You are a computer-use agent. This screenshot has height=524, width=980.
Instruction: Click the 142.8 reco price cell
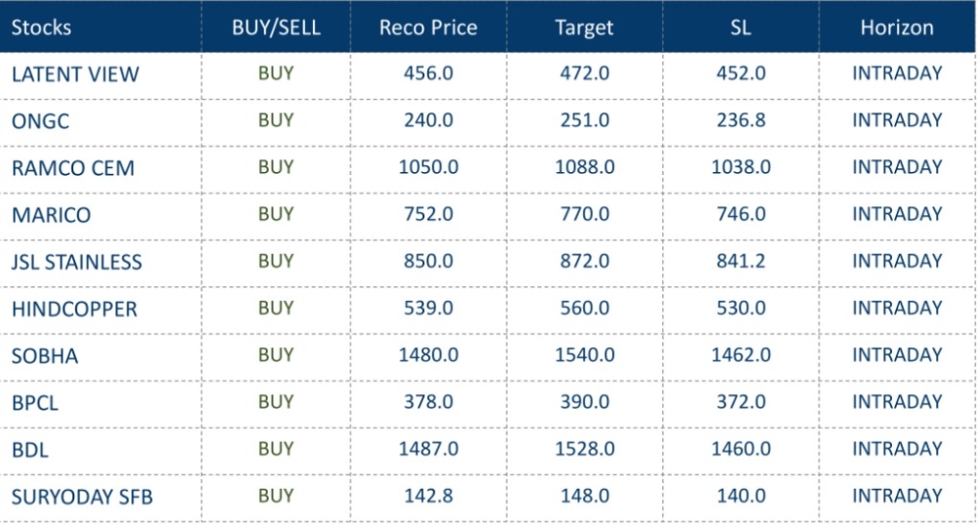click(x=428, y=496)
